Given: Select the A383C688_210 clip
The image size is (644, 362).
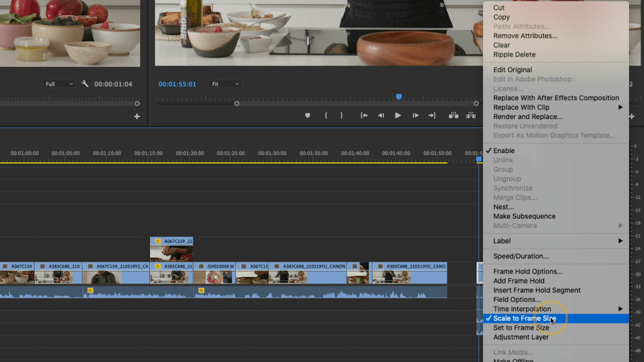Looking at the screenshot, I should pos(58,273).
